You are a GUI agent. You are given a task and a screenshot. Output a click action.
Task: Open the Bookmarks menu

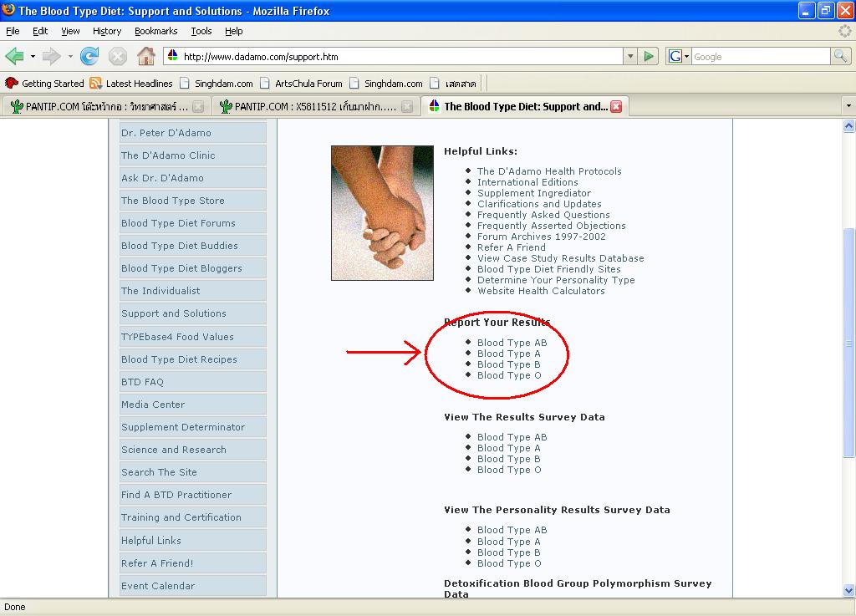[x=156, y=31]
